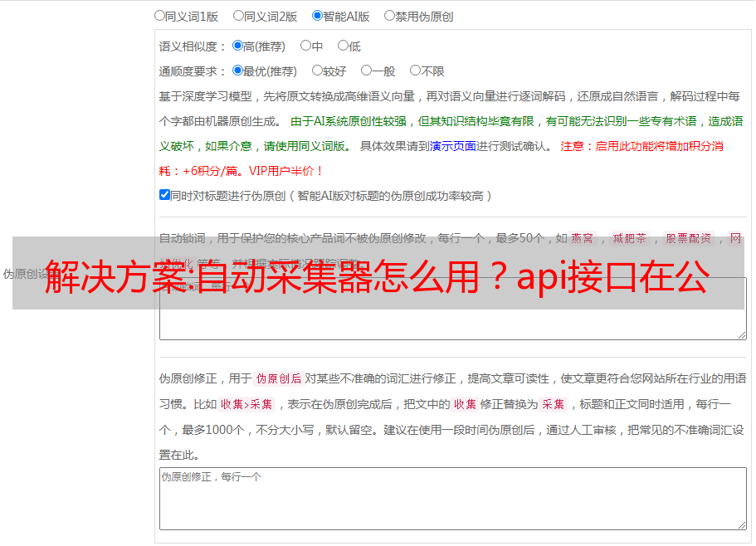
Task: Set 通顺度要求 to 最优(推荐)
Action: click(x=237, y=71)
